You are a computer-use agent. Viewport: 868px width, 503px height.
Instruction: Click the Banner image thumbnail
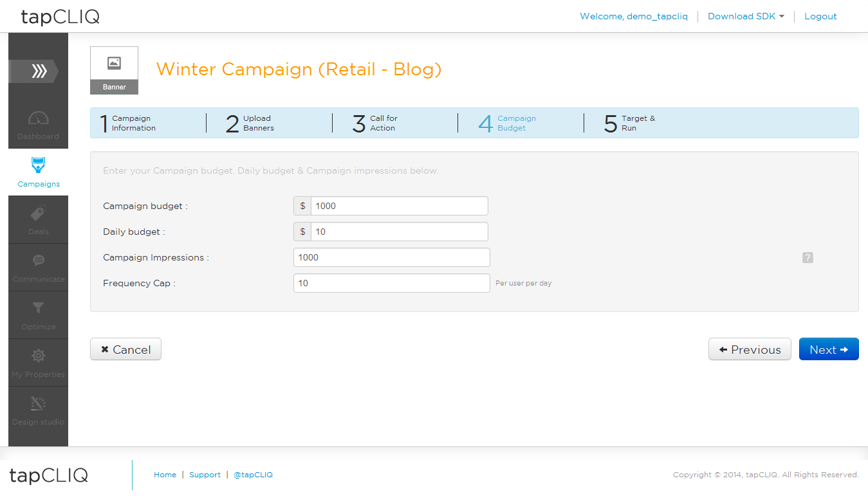point(114,70)
